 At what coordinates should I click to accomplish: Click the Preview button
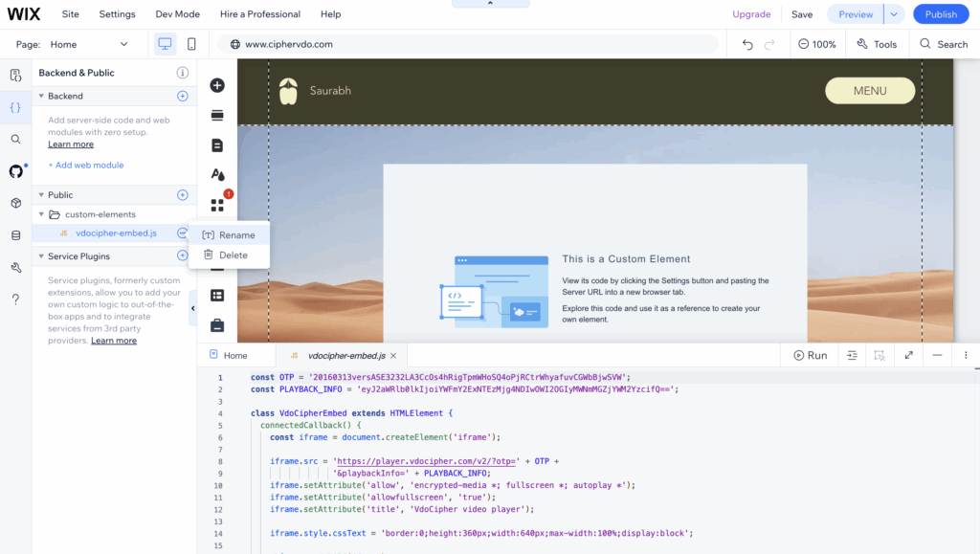[855, 14]
